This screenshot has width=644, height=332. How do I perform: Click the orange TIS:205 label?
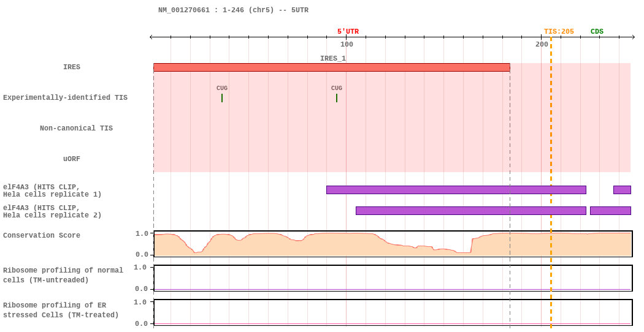coord(559,32)
